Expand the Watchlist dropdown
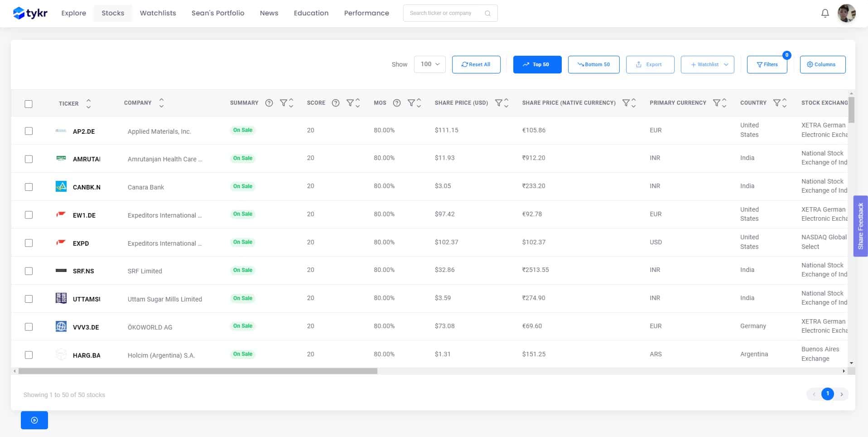The width and height of the screenshot is (868, 437). coord(708,64)
